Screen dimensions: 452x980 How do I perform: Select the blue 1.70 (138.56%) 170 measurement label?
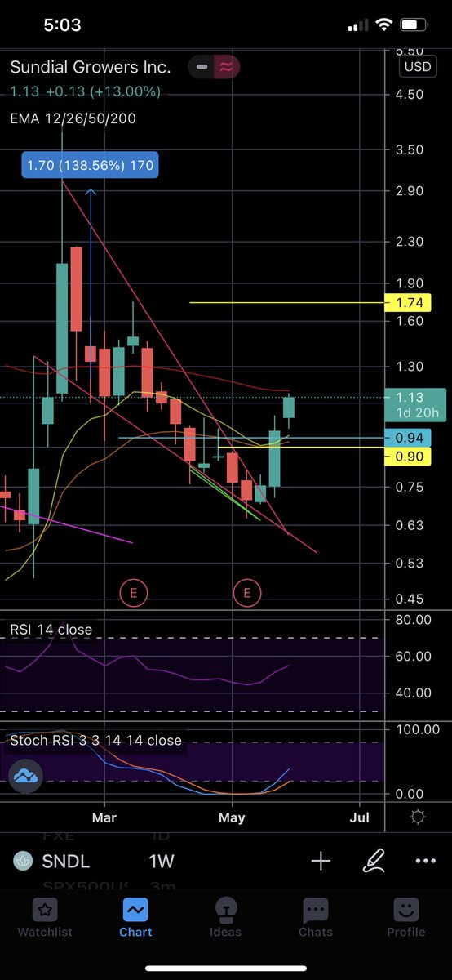88,166
